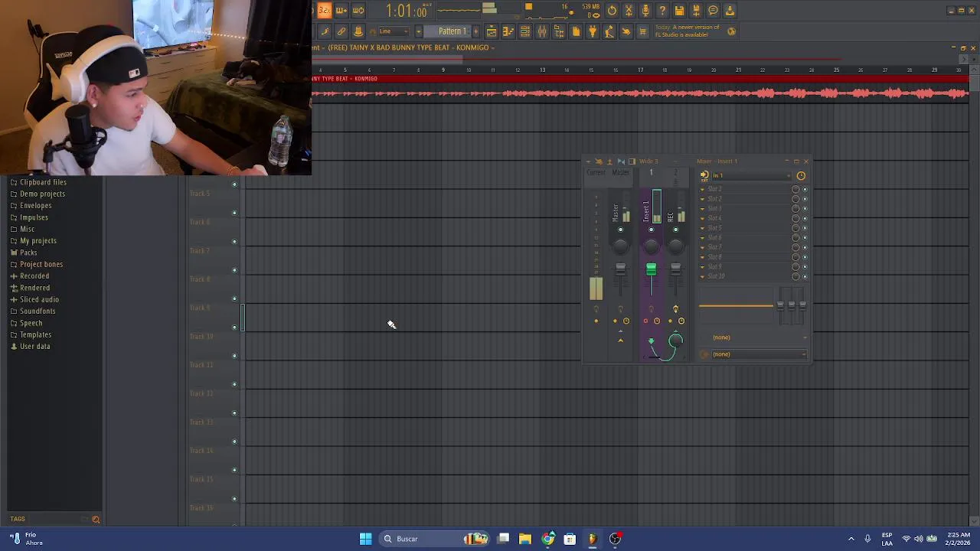Open the Slot 8 effect menu arrow
Screen dimensions: 980x551
coord(702,257)
